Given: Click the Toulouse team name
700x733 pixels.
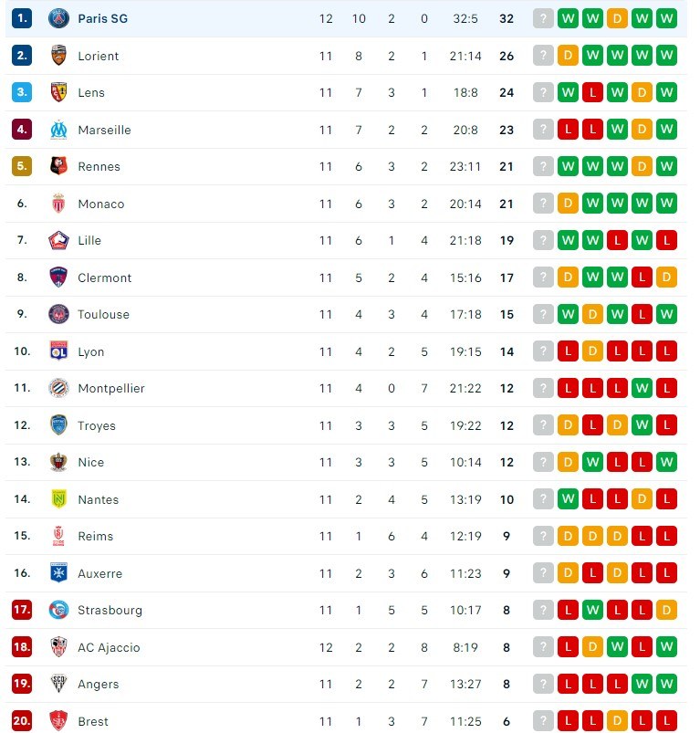Looking at the screenshot, I should (x=103, y=314).
